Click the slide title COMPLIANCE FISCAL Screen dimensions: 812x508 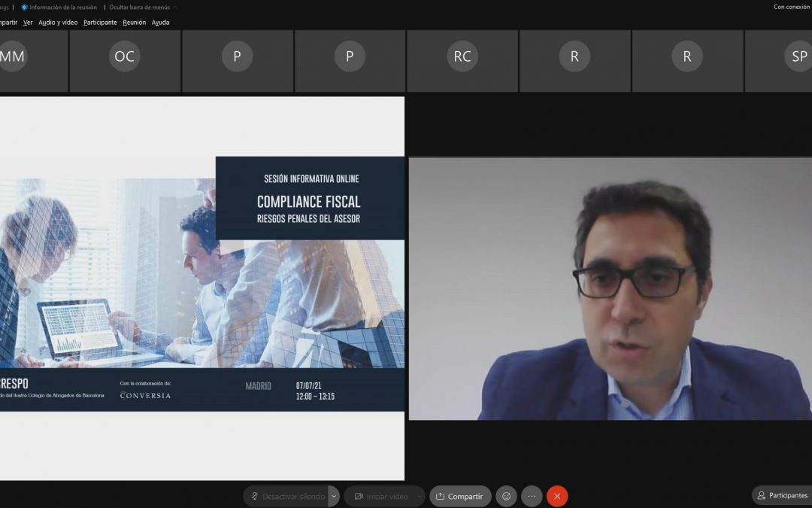pos(309,202)
